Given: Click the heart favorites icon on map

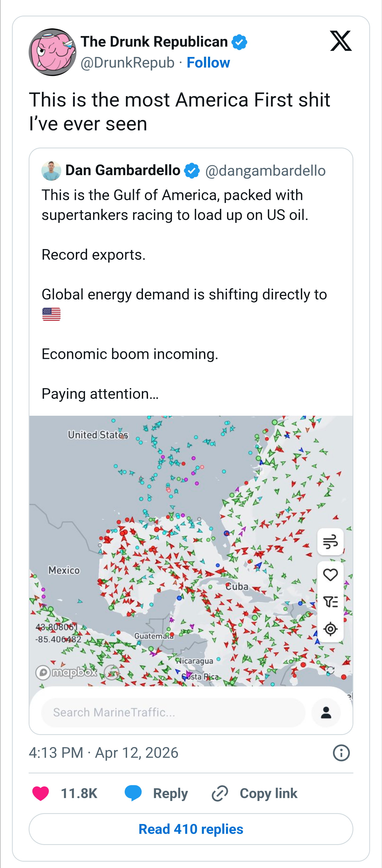Looking at the screenshot, I should pyautogui.click(x=330, y=574).
